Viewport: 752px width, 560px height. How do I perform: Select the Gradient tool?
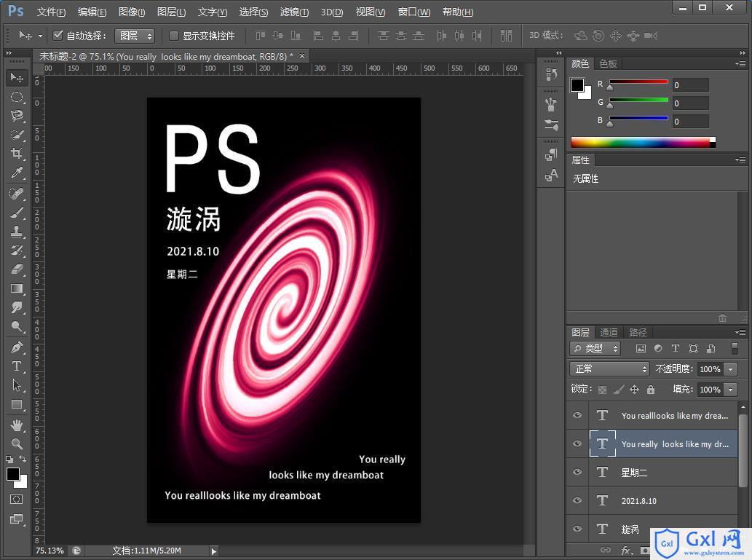pyautogui.click(x=17, y=288)
